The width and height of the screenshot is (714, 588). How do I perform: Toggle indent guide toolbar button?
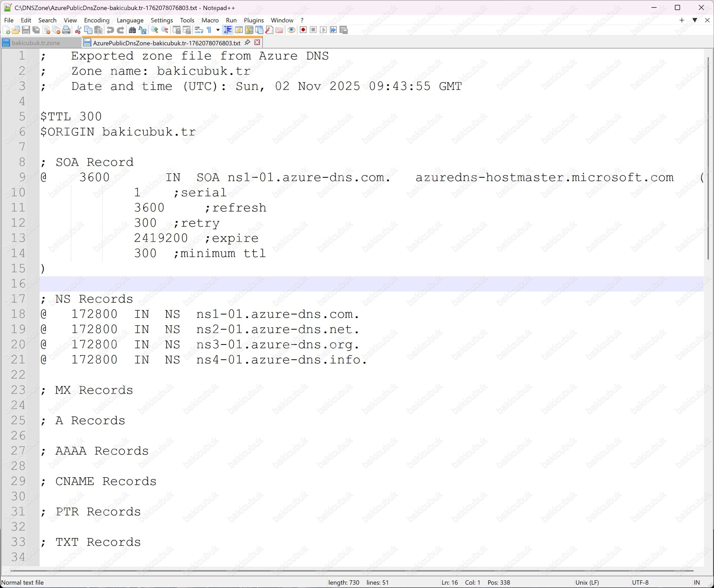pos(228,30)
